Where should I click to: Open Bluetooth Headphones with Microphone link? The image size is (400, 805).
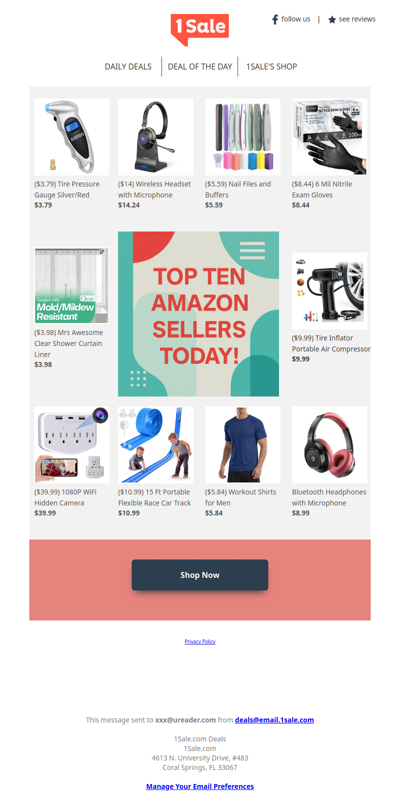[329, 497]
